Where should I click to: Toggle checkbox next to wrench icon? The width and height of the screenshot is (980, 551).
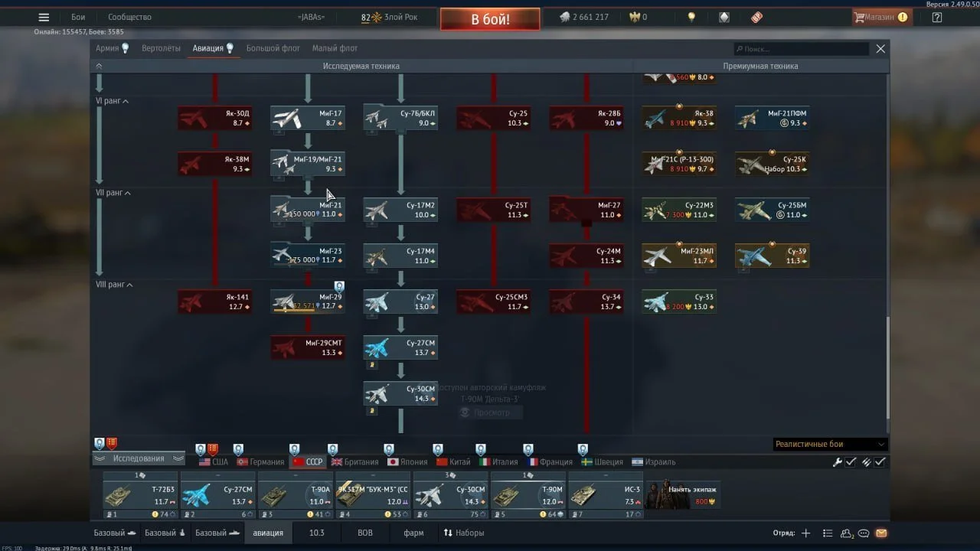click(851, 462)
